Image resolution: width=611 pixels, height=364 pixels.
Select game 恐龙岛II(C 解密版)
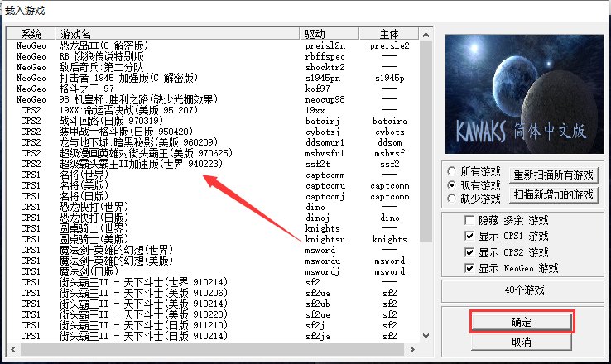[103, 45]
